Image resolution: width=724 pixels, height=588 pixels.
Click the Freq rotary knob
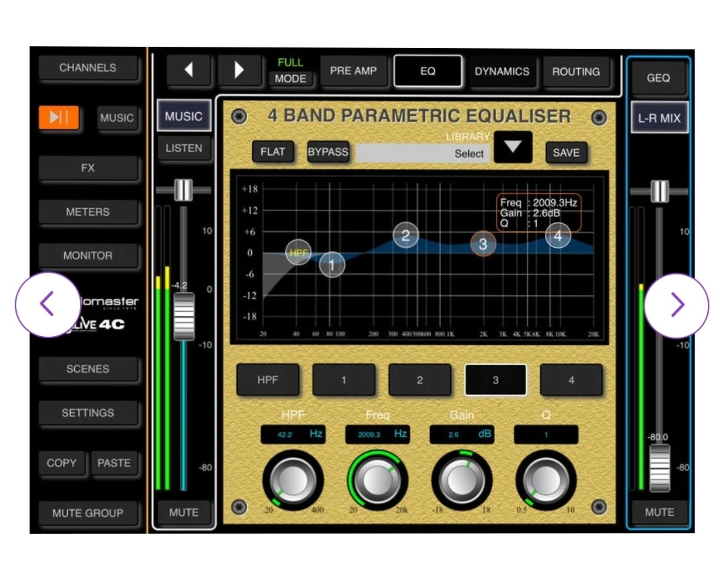click(377, 480)
